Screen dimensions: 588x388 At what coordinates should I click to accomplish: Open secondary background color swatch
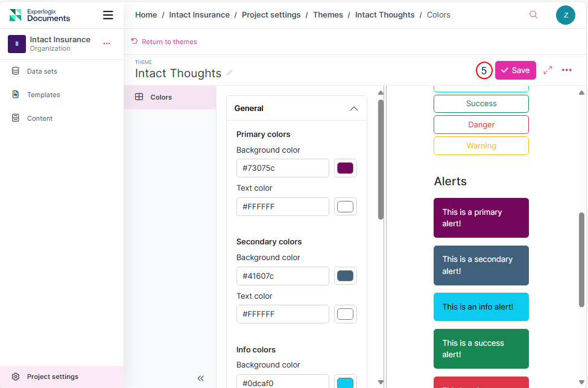[x=345, y=276]
